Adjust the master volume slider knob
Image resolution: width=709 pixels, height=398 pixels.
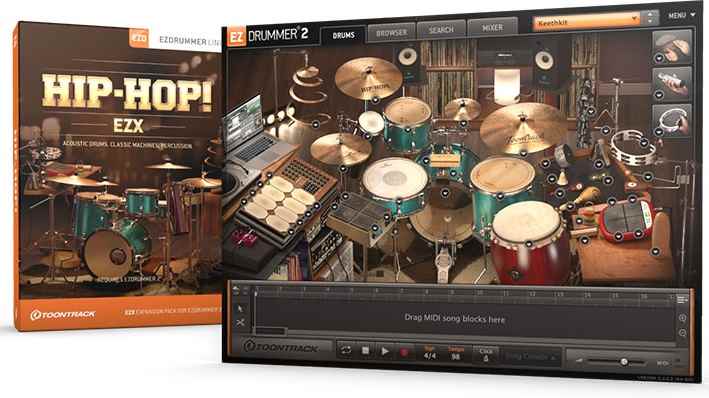[x=624, y=361]
